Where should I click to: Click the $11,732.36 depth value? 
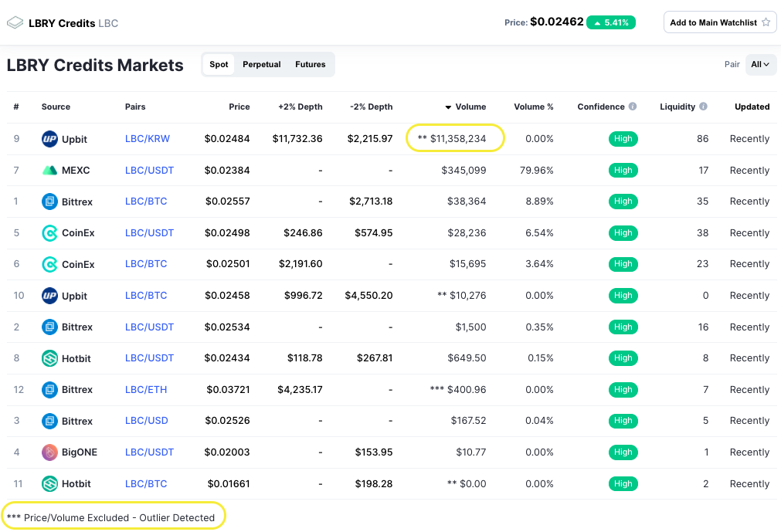pyautogui.click(x=297, y=139)
